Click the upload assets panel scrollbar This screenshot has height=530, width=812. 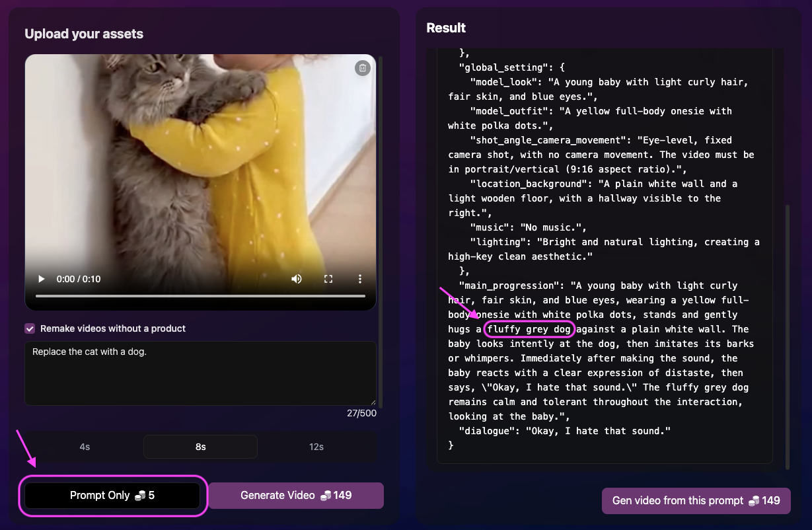click(x=381, y=231)
